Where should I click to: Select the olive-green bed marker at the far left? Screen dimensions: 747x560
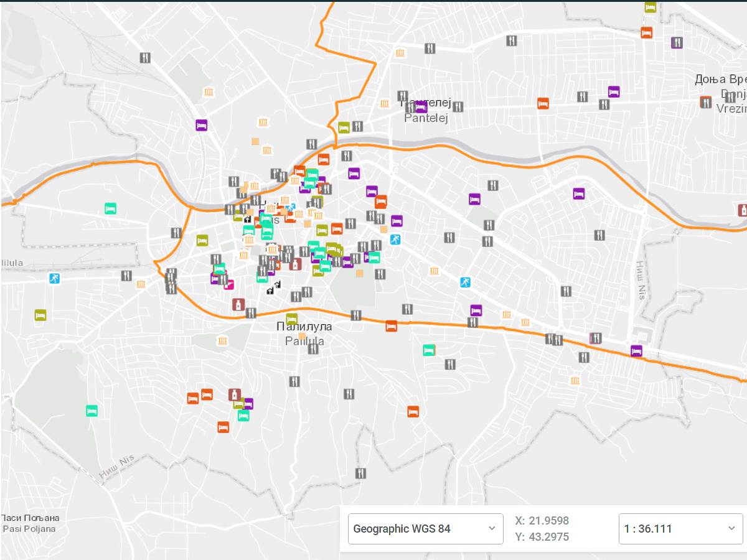(40, 316)
